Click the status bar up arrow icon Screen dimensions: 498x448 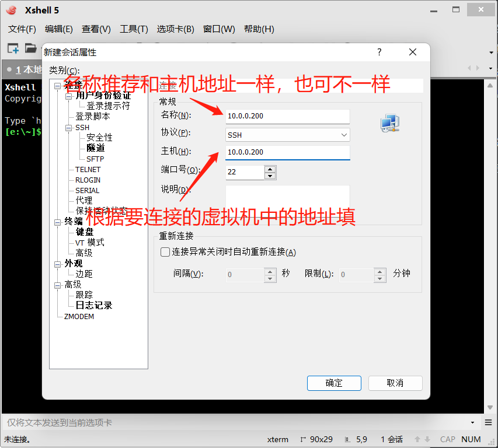pos(417,439)
